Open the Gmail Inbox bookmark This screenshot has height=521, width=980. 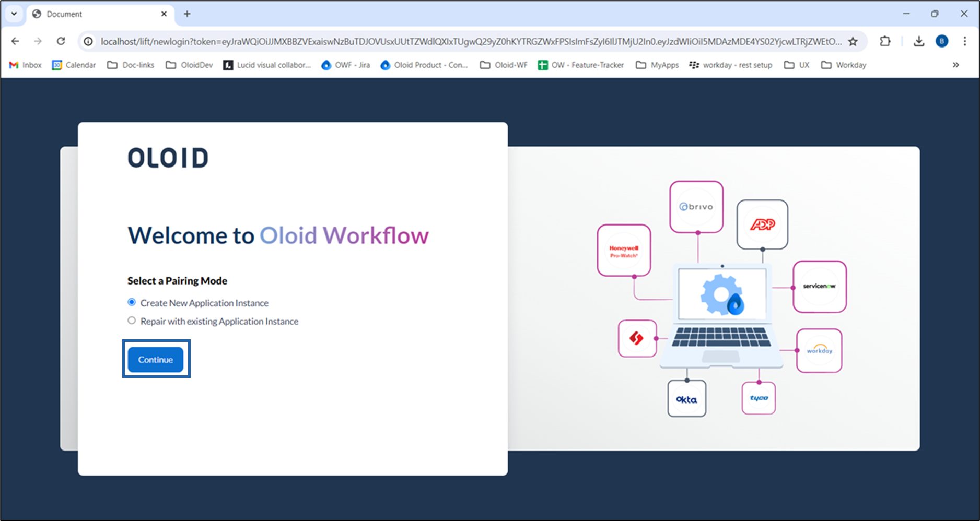click(x=26, y=65)
